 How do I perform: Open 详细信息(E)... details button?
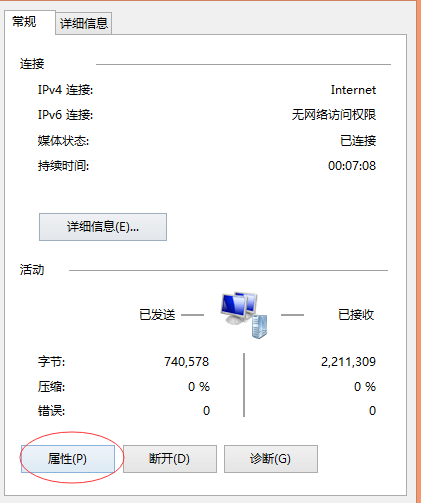pos(103,227)
